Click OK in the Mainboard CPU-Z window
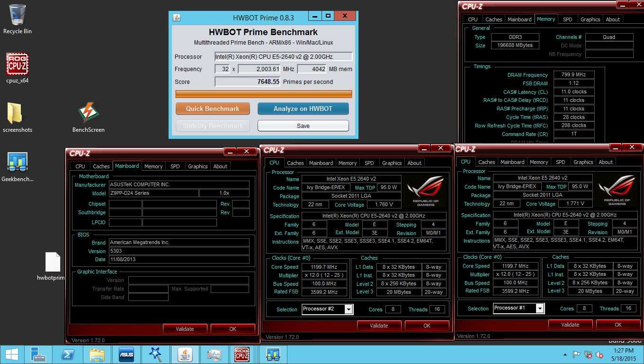 tap(233, 329)
